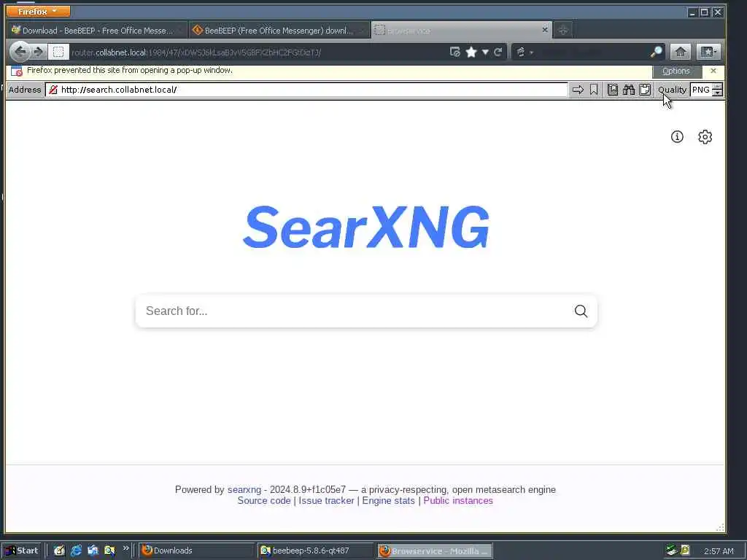747x560 pixels.
Task: Open the bookmarks menu button
Action: [708, 52]
